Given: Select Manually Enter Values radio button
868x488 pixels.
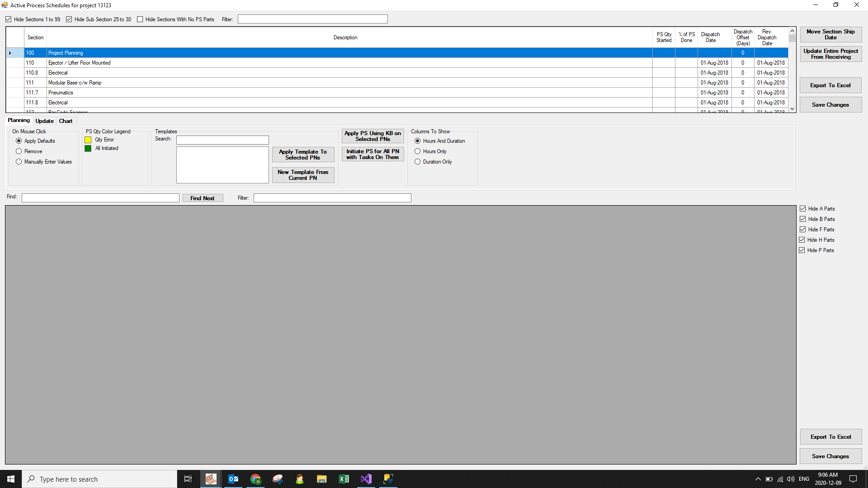Looking at the screenshot, I should coord(19,162).
